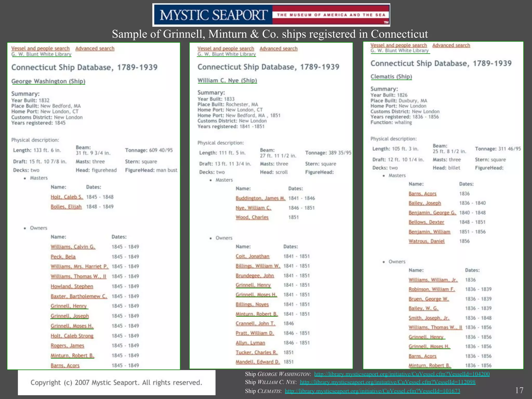Screen dimensions: 532x399
Task: Open 'Grinnell, Henry' in Clematis owners
Action: (x=426, y=337)
